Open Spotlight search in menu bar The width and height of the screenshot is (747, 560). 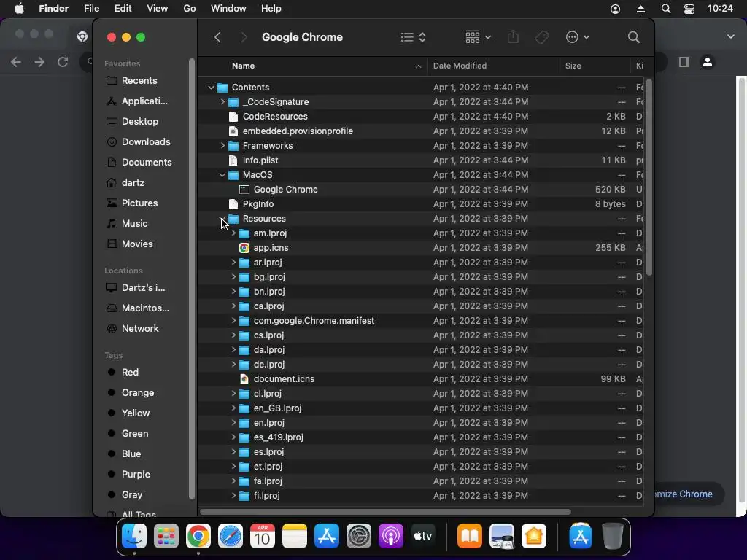coord(666,9)
